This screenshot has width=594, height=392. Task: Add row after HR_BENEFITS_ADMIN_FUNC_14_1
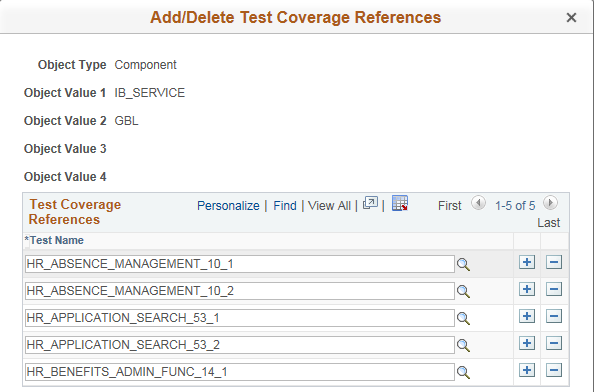(x=527, y=370)
